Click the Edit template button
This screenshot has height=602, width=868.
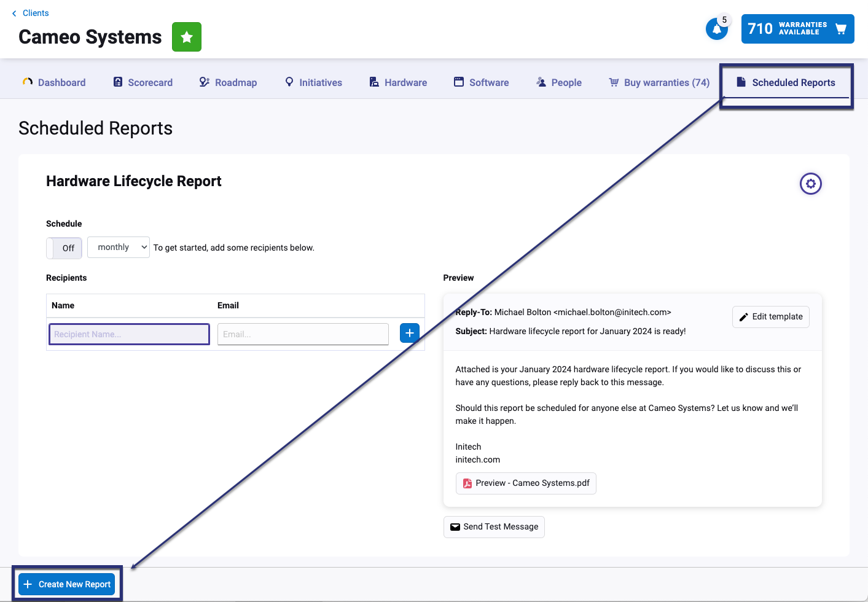pyautogui.click(x=770, y=316)
